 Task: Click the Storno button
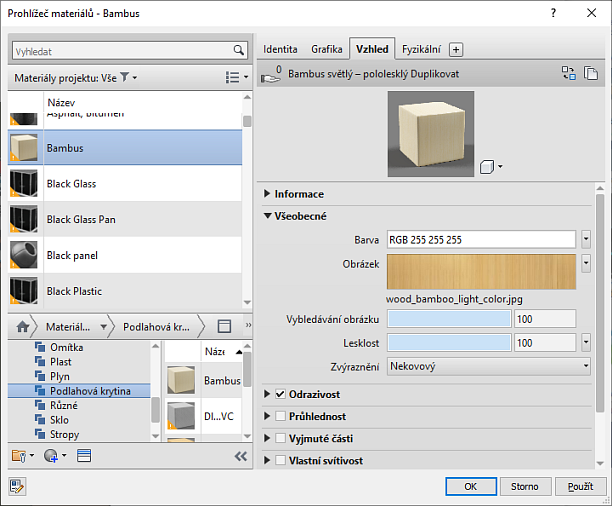[x=525, y=486]
